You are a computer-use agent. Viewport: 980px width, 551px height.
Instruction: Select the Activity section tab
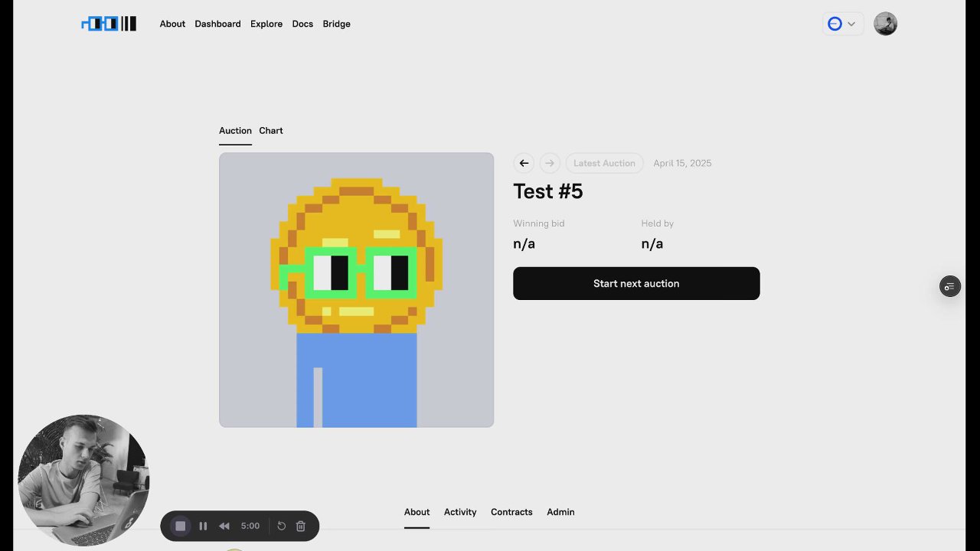pyautogui.click(x=460, y=512)
